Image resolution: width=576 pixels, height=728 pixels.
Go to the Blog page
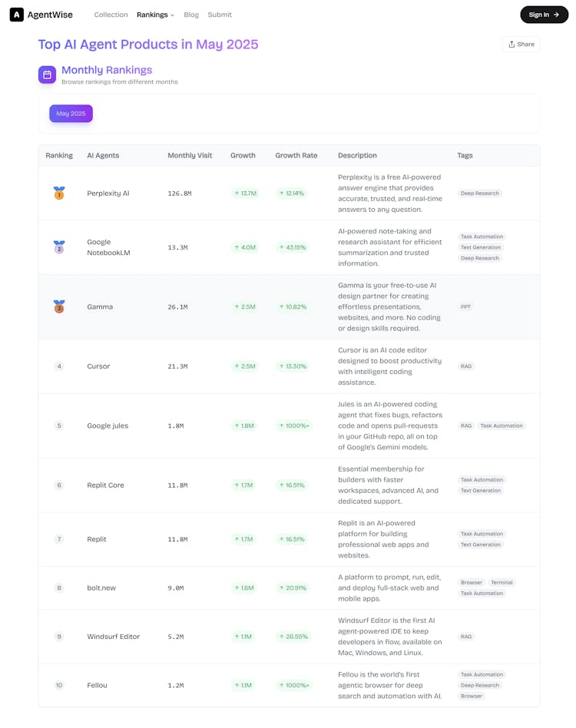click(191, 15)
